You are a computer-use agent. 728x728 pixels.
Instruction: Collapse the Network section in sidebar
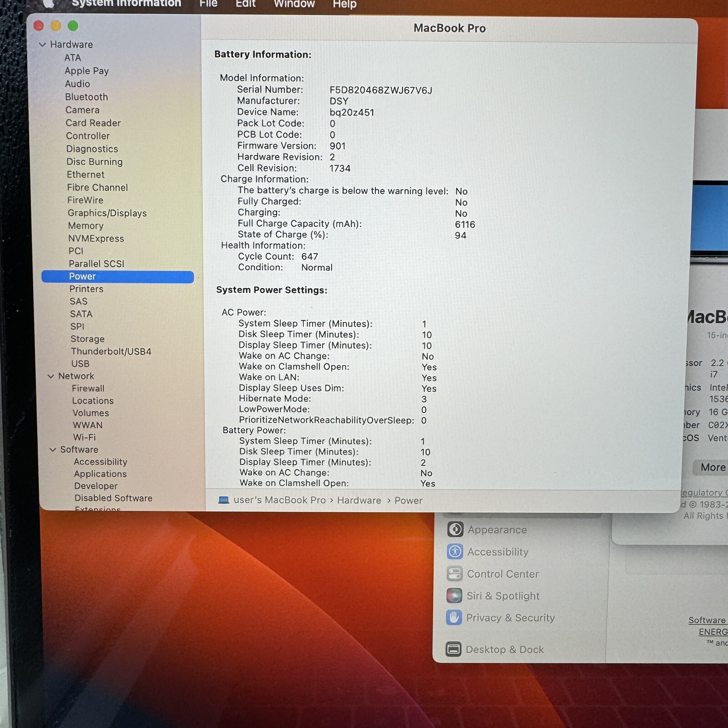(x=51, y=376)
